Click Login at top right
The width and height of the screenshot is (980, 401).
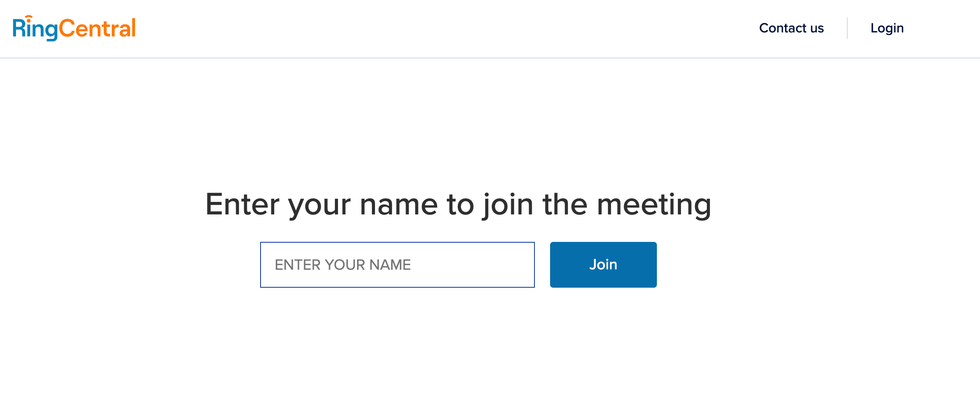(x=887, y=28)
